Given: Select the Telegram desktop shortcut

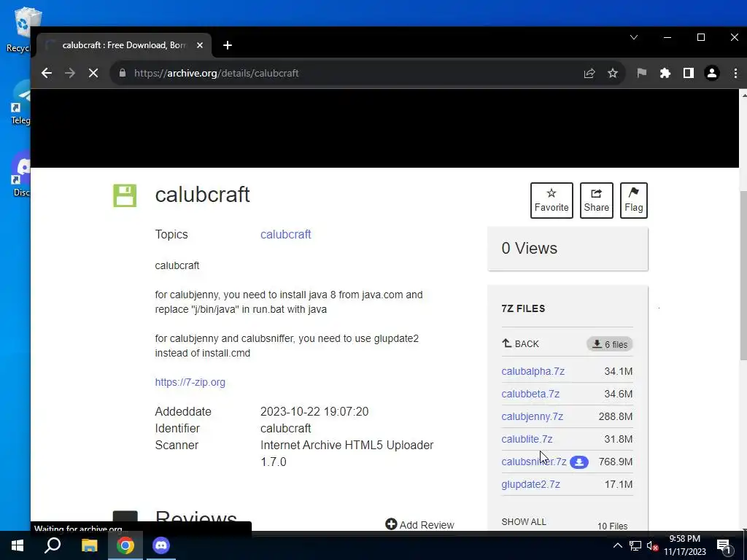Looking at the screenshot, I should coord(20,102).
